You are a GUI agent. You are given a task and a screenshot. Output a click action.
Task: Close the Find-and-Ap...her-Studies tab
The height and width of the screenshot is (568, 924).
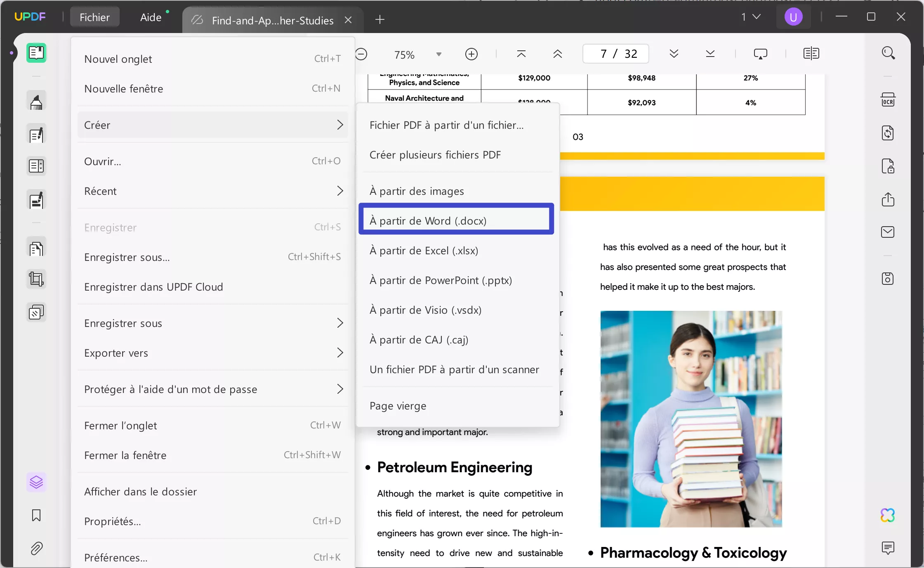click(348, 20)
